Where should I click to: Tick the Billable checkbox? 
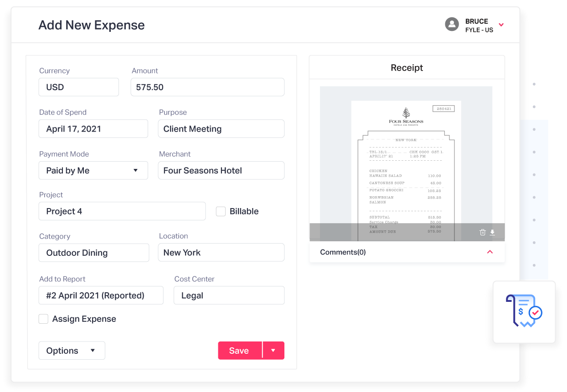coord(221,211)
